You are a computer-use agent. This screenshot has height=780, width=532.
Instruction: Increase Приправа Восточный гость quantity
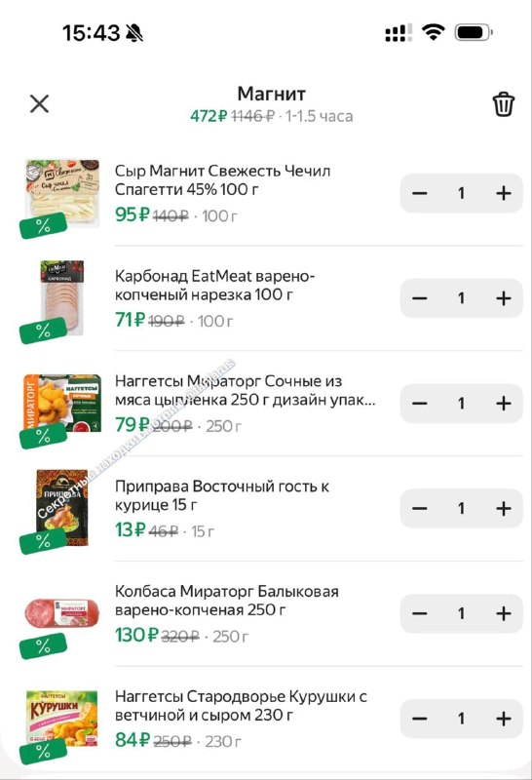[504, 508]
